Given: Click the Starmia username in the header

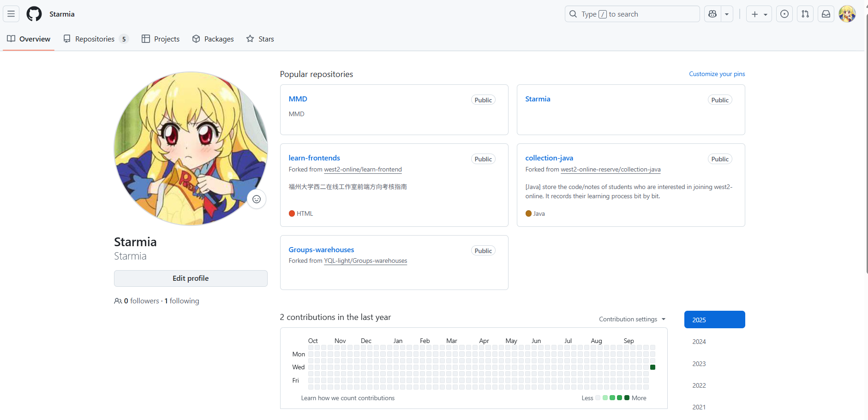Looking at the screenshot, I should (62, 14).
